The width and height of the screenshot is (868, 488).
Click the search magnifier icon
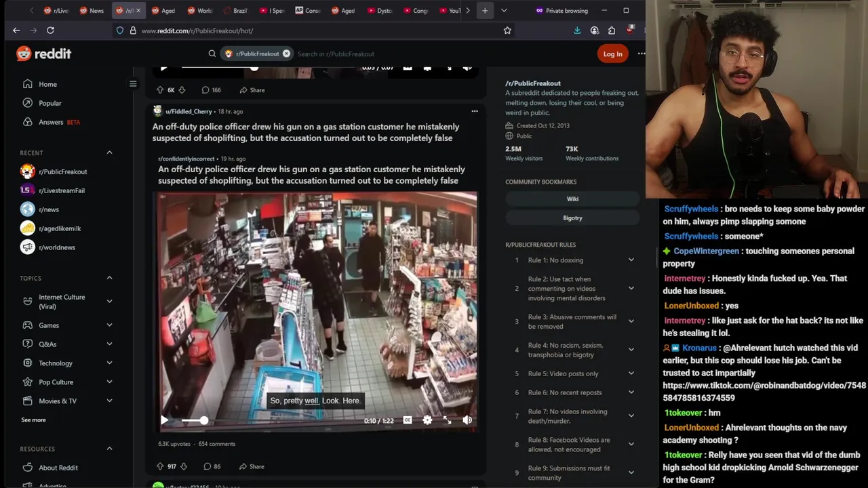tap(212, 54)
